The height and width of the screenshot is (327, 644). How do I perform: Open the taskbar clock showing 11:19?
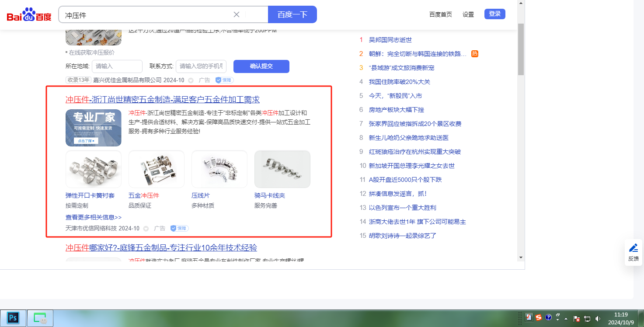(621, 318)
